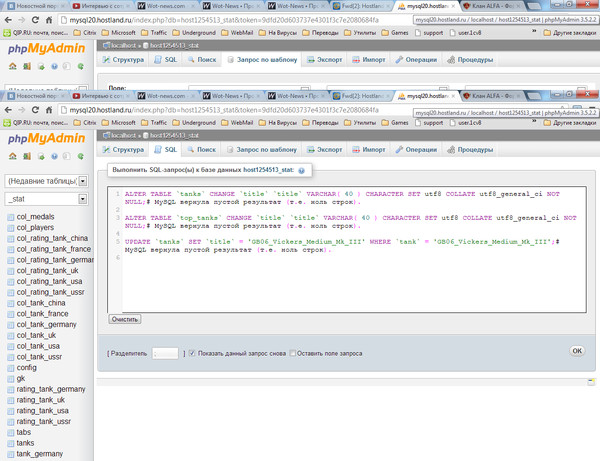Screen dimensions: 600x461
Task: Open the 'Экспорт' tab in lower window
Action: click(x=324, y=150)
